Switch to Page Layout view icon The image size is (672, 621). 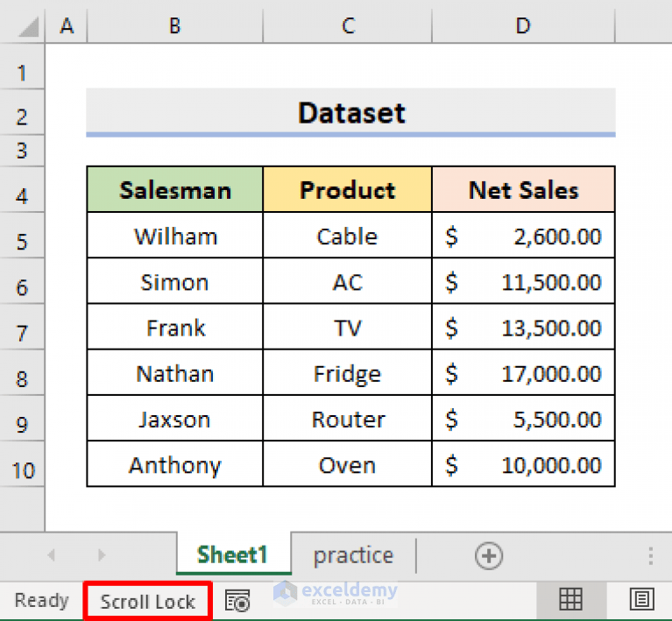tap(641, 599)
